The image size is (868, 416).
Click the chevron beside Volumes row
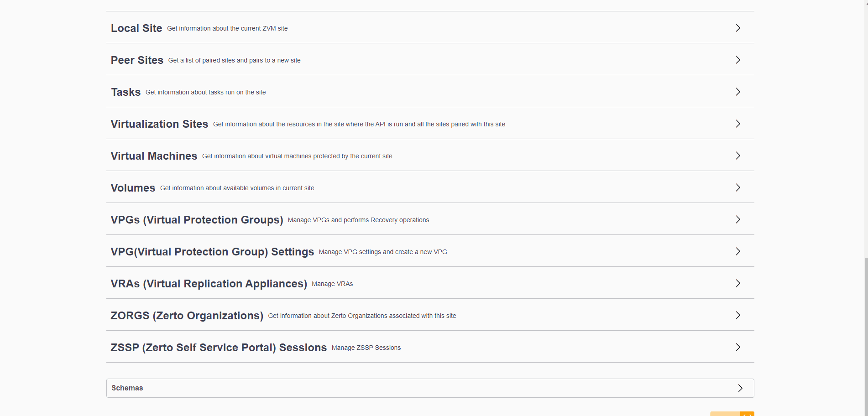(738, 187)
